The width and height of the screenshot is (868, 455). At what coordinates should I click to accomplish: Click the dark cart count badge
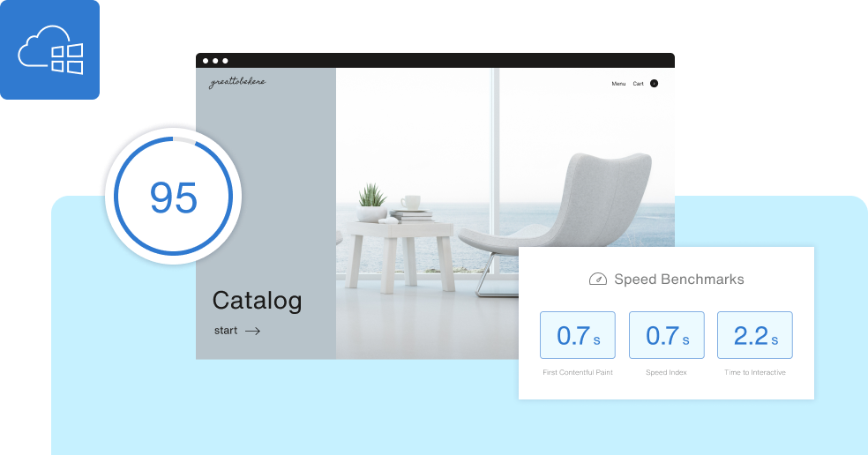654,84
